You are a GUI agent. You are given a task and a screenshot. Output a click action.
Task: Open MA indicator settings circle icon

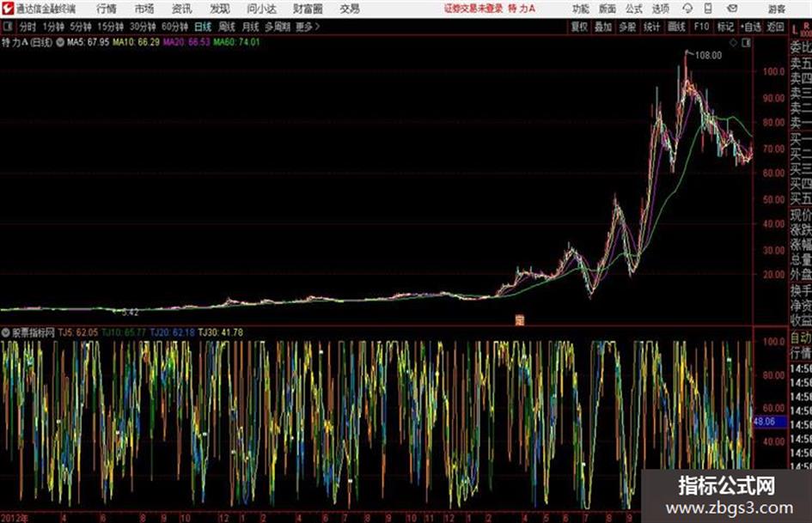pos(60,42)
